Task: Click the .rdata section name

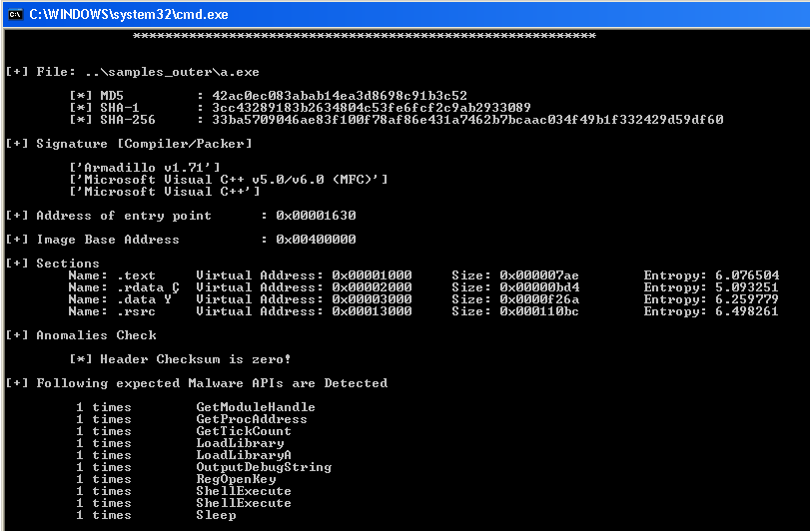Action: (139, 287)
